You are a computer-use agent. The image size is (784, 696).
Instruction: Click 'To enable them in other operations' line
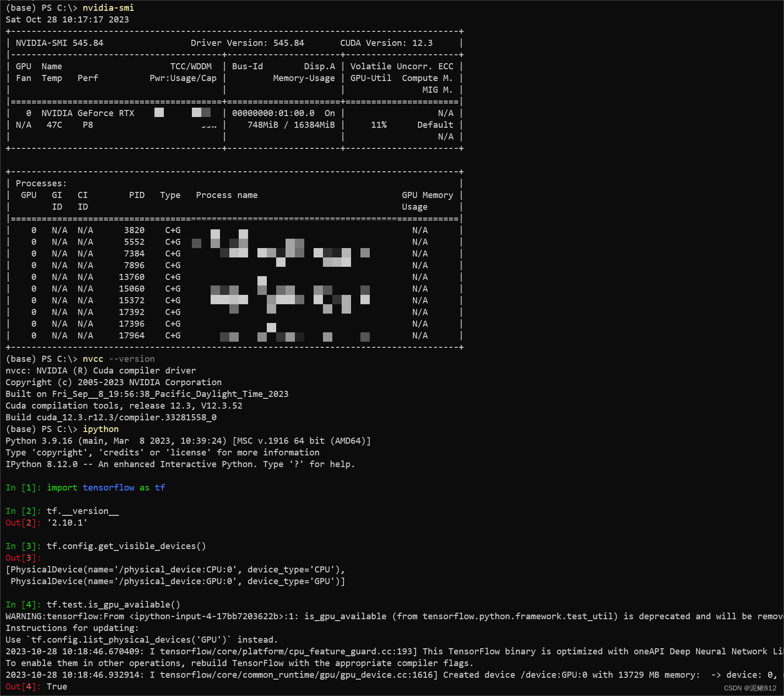coord(240,663)
